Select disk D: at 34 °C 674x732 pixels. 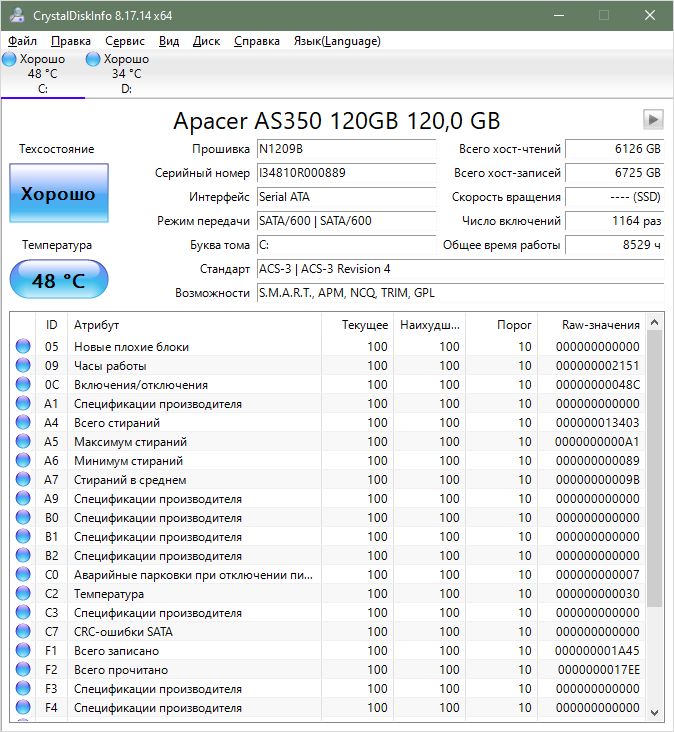pyautogui.click(x=126, y=74)
